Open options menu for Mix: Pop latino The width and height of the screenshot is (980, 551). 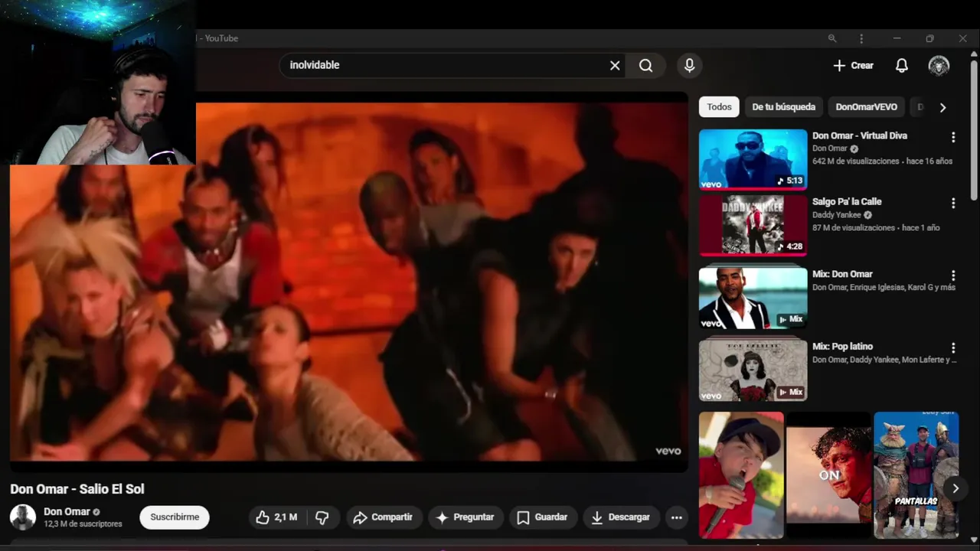click(953, 348)
